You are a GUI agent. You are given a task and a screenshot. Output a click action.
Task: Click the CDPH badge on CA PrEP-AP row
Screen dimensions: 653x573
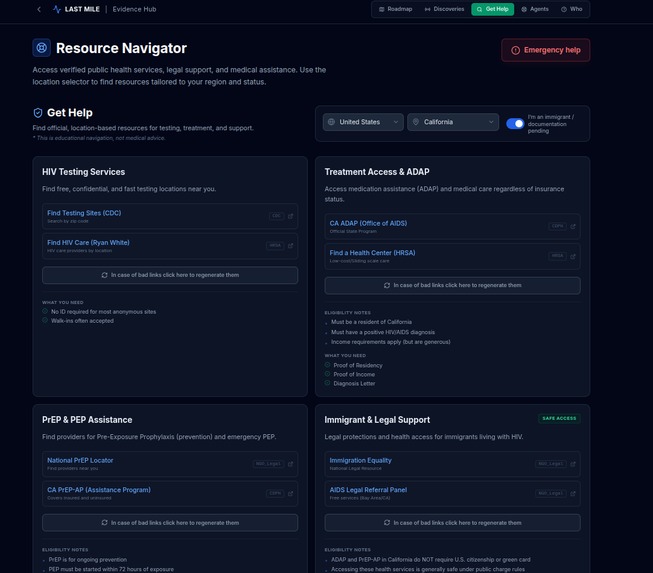click(x=275, y=493)
